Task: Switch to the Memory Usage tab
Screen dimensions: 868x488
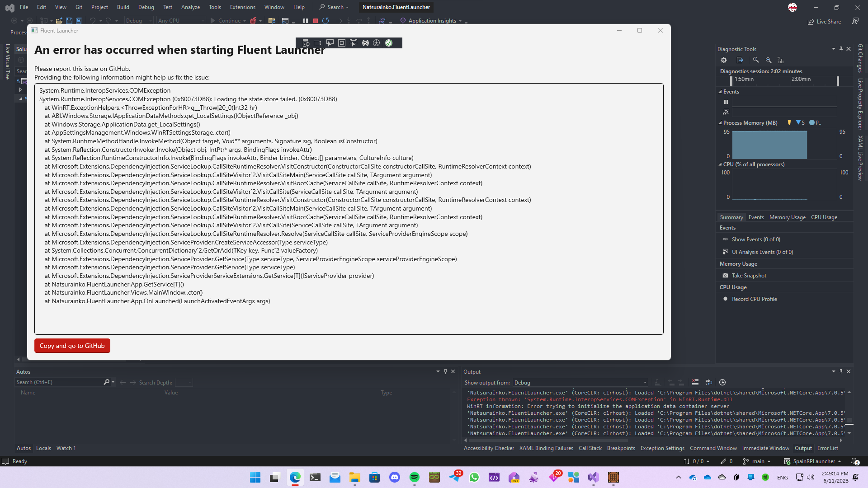Action: click(x=787, y=217)
